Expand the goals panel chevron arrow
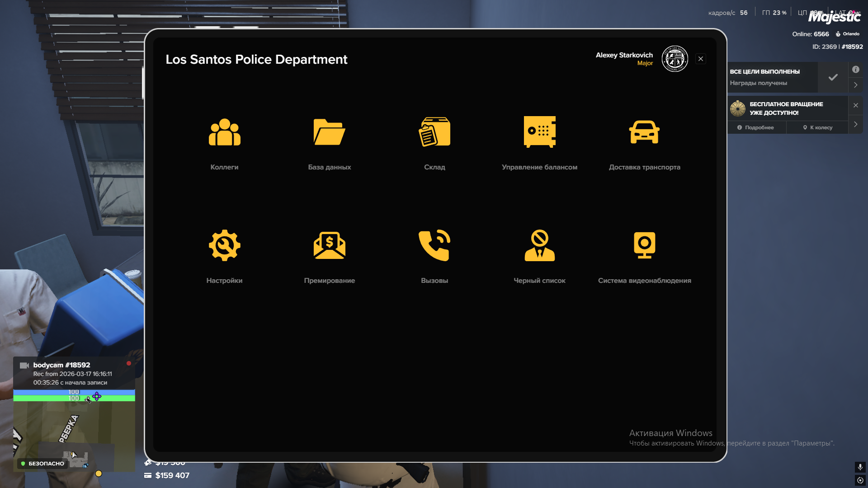This screenshot has width=868, height=488. coord(855,85)
